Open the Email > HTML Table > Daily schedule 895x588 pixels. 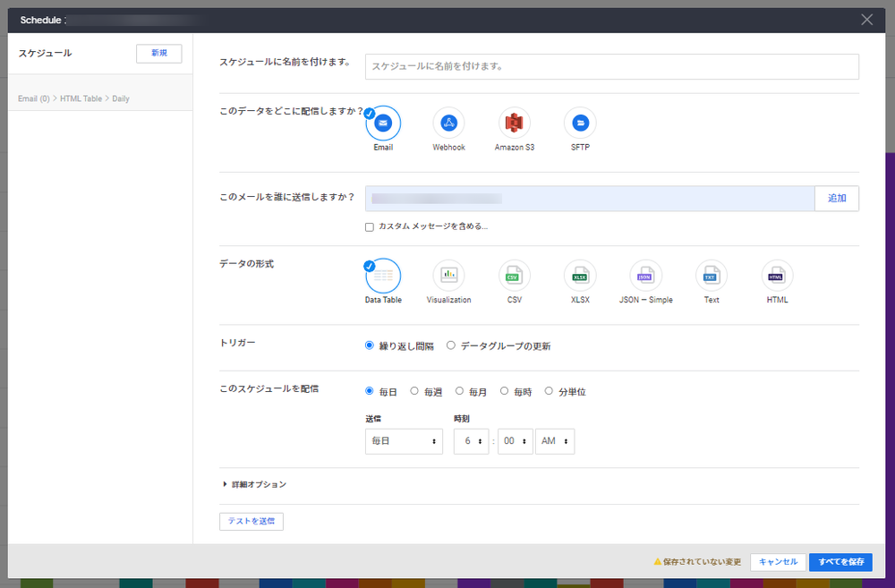point(74,98)
